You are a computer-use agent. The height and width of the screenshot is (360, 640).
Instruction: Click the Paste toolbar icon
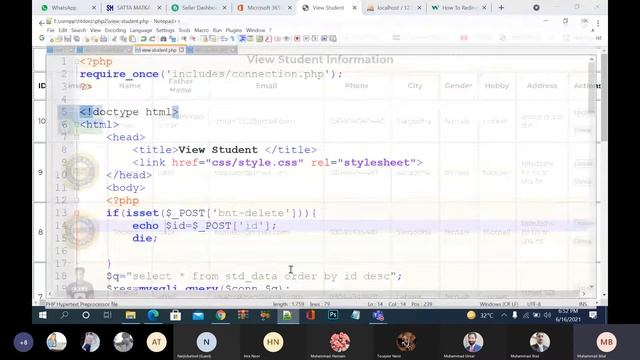132,39
